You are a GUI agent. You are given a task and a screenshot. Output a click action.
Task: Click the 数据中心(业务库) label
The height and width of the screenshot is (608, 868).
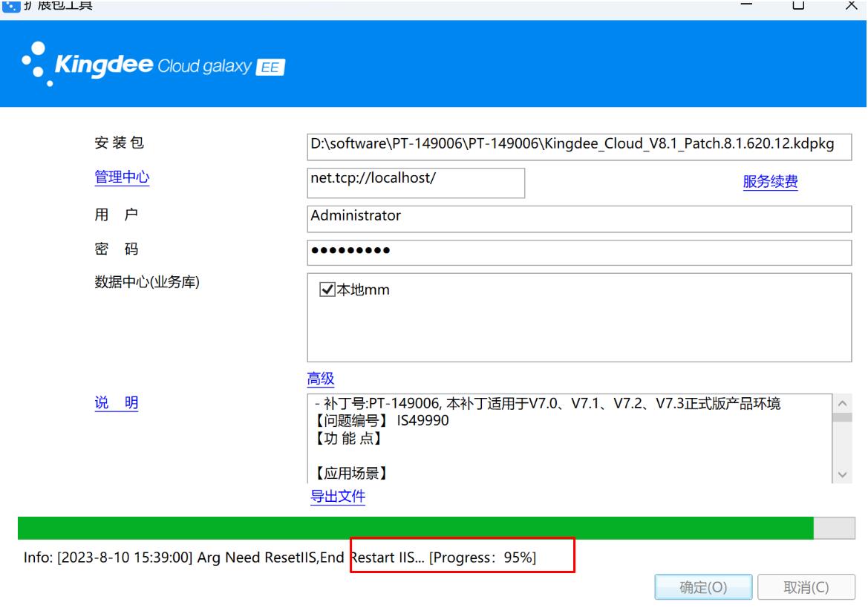click(147, 281)
